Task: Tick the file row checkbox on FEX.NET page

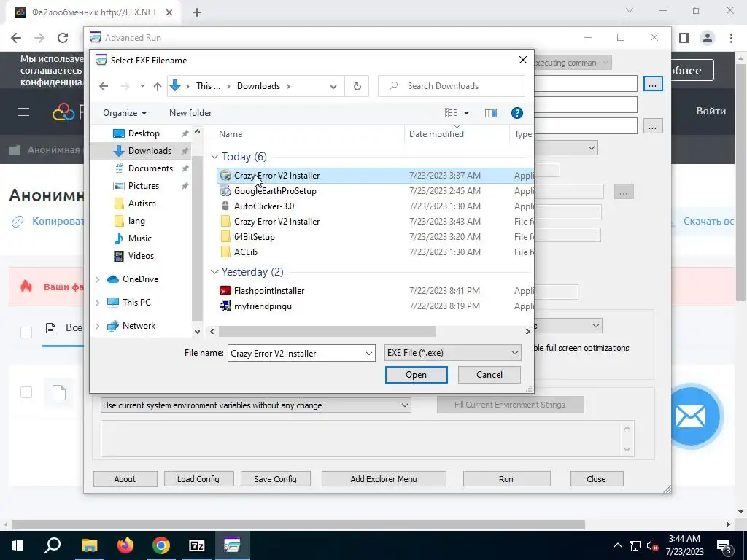Action: pos(26,392)
